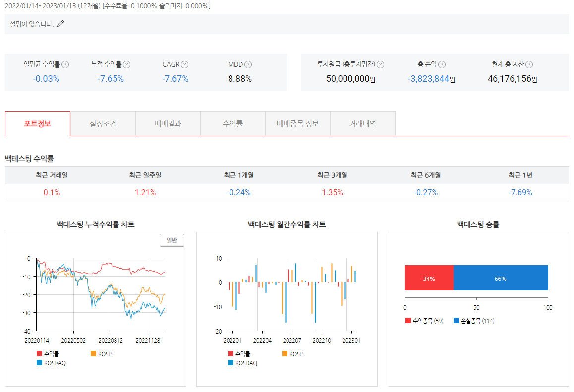
Task: Toggle KOSPI legend in cumulative return chart
Action: pyautogui.click(x=102, y=354)
